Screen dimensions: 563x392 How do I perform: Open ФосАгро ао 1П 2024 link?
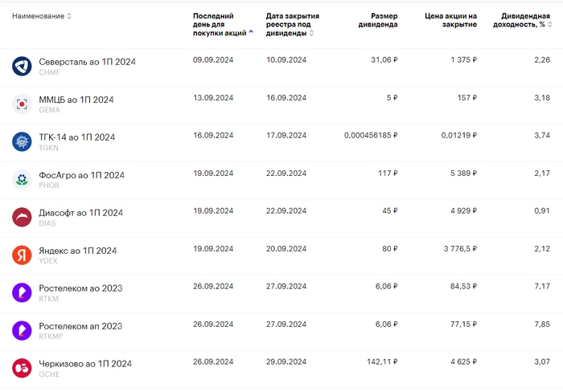81,175
